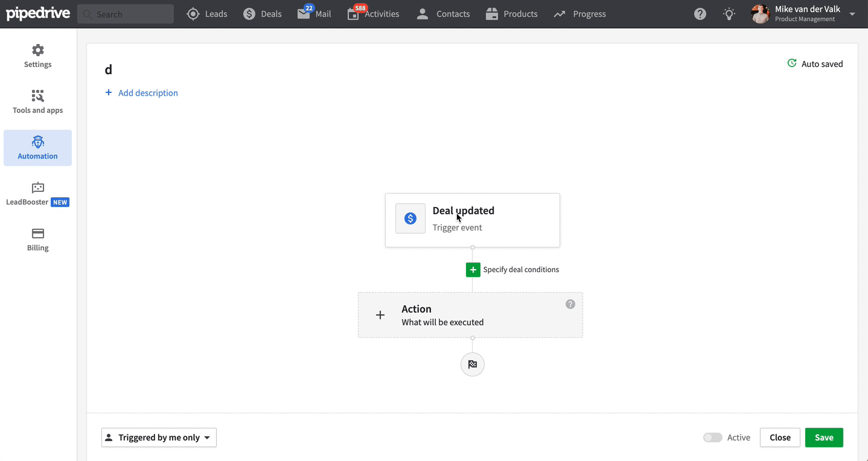This screenshot has width=868, height=461.
Task: Toggle the Active switch on
Action: pos(712,437)
